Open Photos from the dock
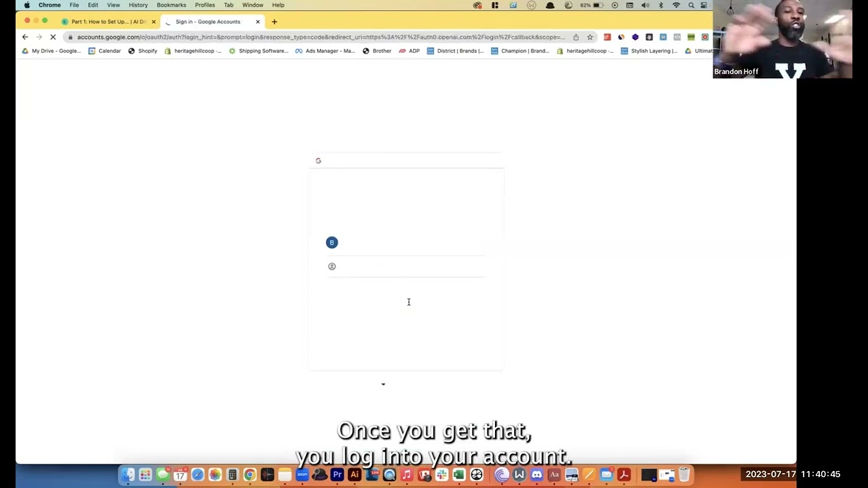The height and width of the screenshot is (488, 868). pyautogui.click(x=215, y=474)
